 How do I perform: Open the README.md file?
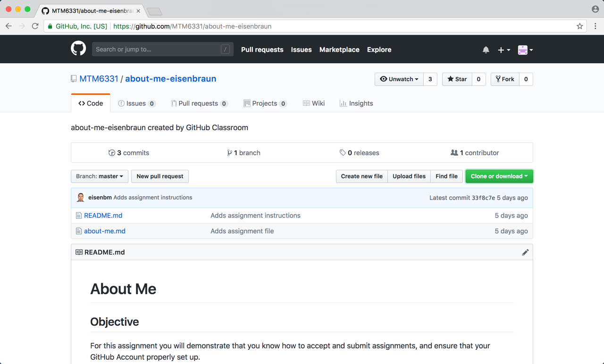click(x=103, y=215)
